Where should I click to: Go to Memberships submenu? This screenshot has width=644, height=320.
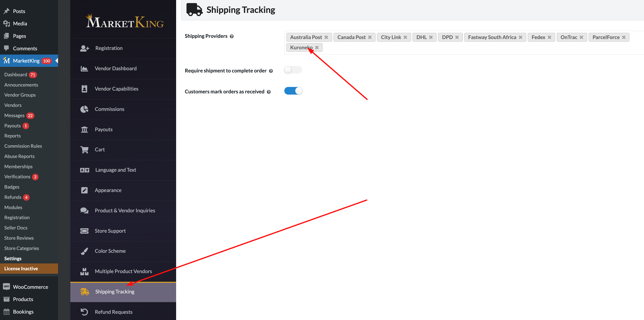[x=19, y=166]
